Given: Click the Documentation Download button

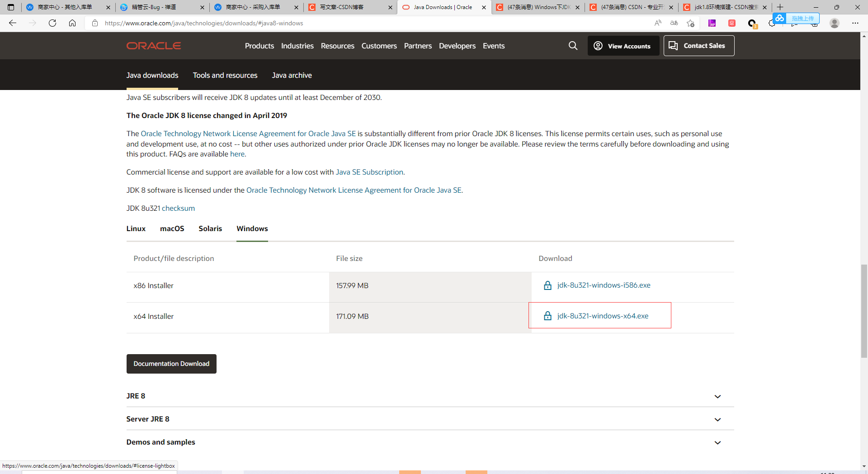Looking at the screenshot, I should (171, 364).
